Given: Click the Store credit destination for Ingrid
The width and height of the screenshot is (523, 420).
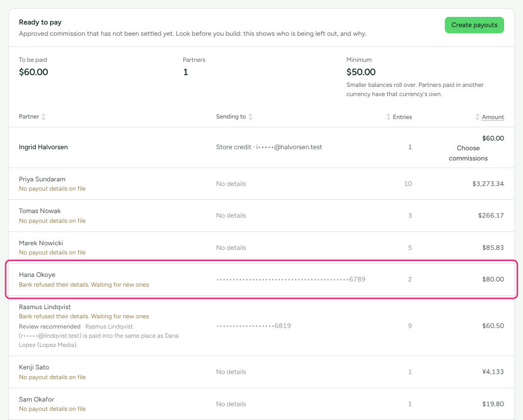Looking at the screenshot, I should [x=269, y=147].
